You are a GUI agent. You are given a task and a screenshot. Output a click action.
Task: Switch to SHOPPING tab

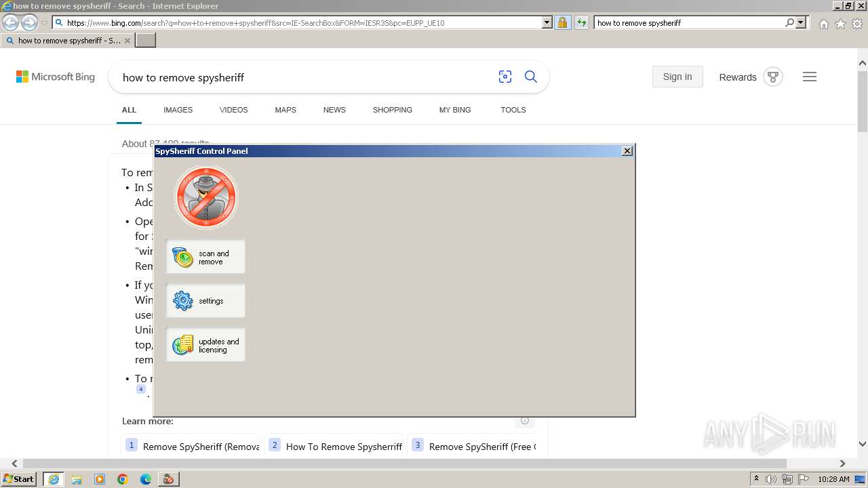click(x=392, y=110)
